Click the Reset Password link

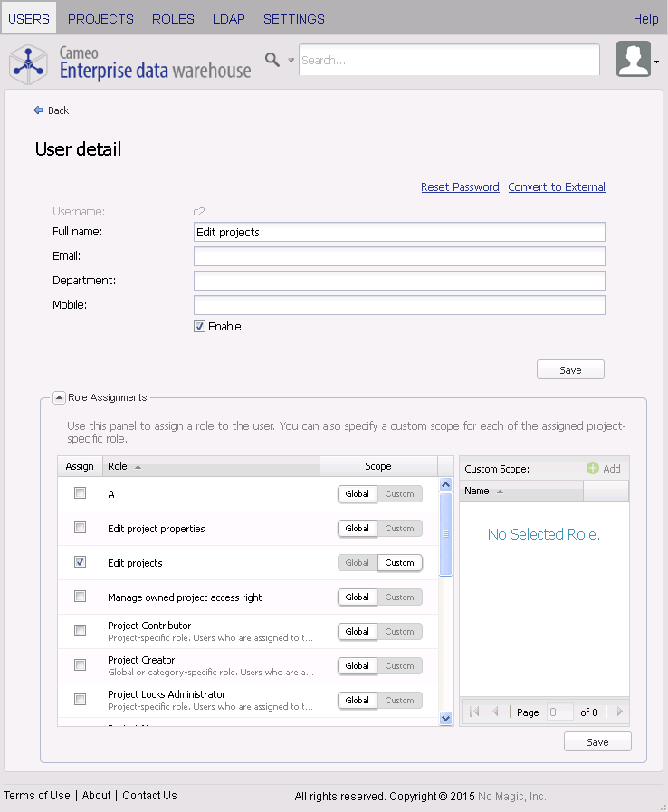460,187
